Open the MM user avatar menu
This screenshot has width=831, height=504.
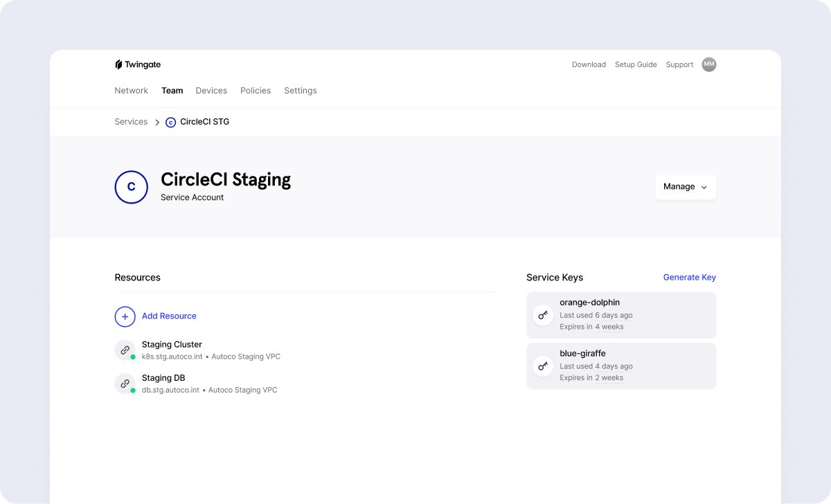(x=708, y=64)
